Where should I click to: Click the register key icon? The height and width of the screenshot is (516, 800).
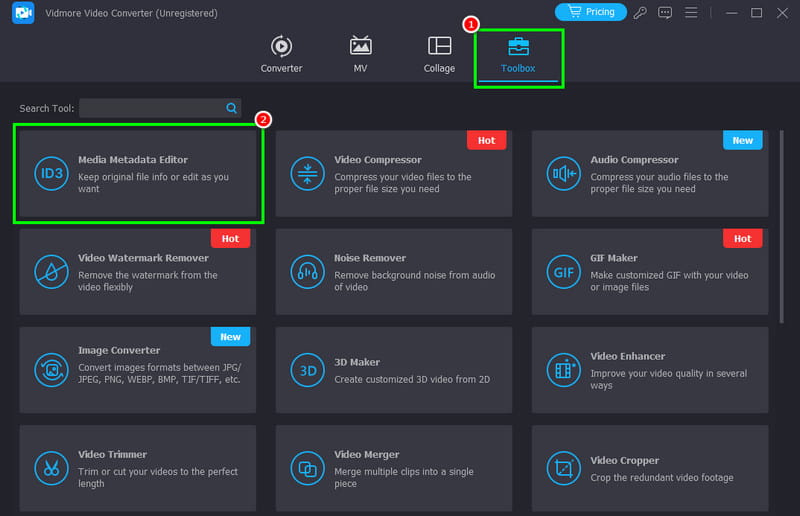tap(640, 13)
